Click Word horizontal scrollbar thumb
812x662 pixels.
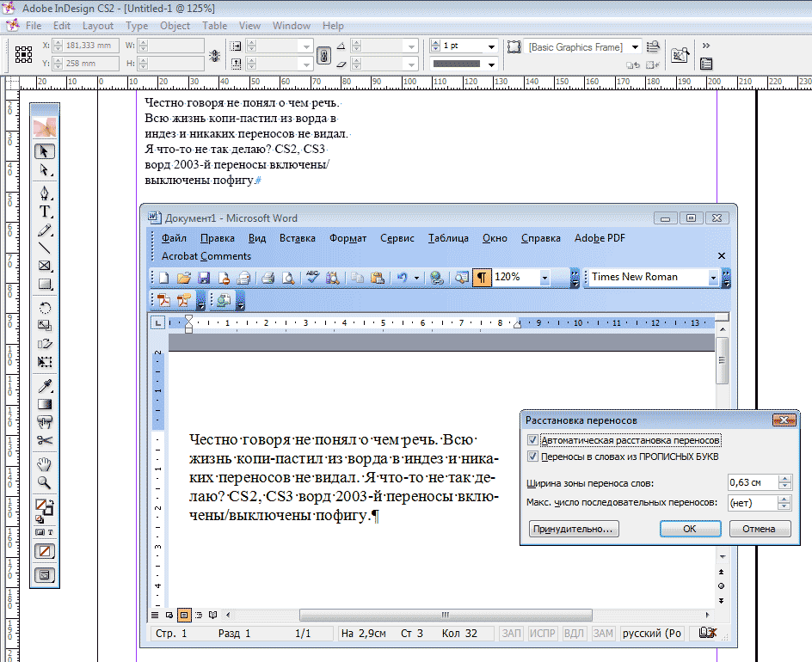pyautogui.click(x=446, y=615)
